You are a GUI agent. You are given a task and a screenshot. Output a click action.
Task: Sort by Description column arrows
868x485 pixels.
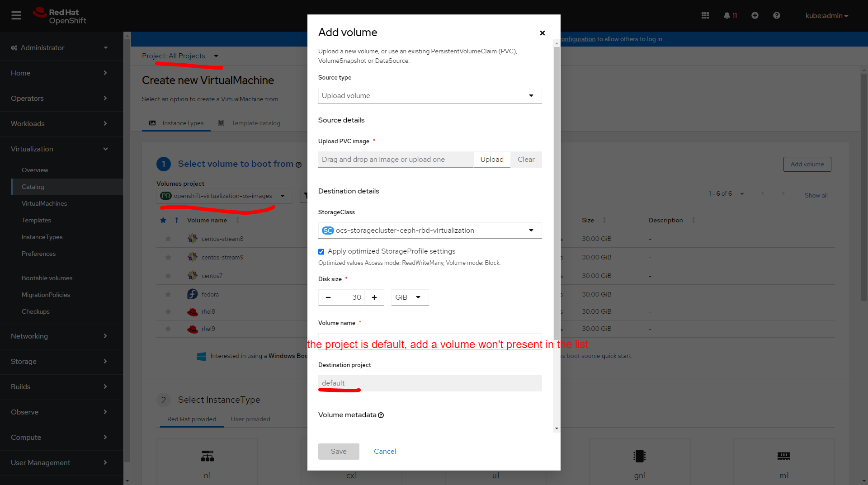(693, 220)
